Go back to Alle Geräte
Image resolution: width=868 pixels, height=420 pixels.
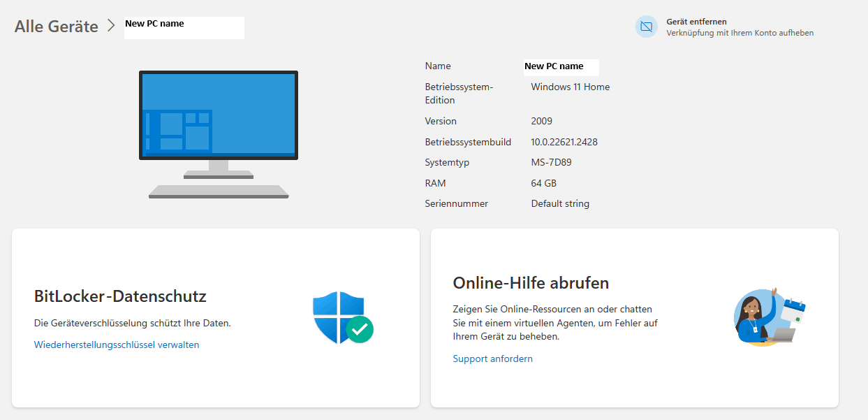point(57,27)
